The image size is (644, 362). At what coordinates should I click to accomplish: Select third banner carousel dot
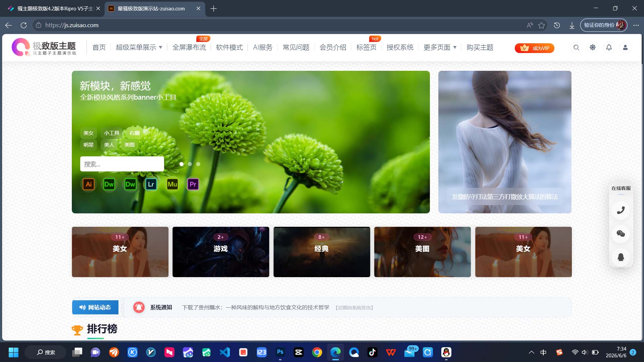(198, 164)
